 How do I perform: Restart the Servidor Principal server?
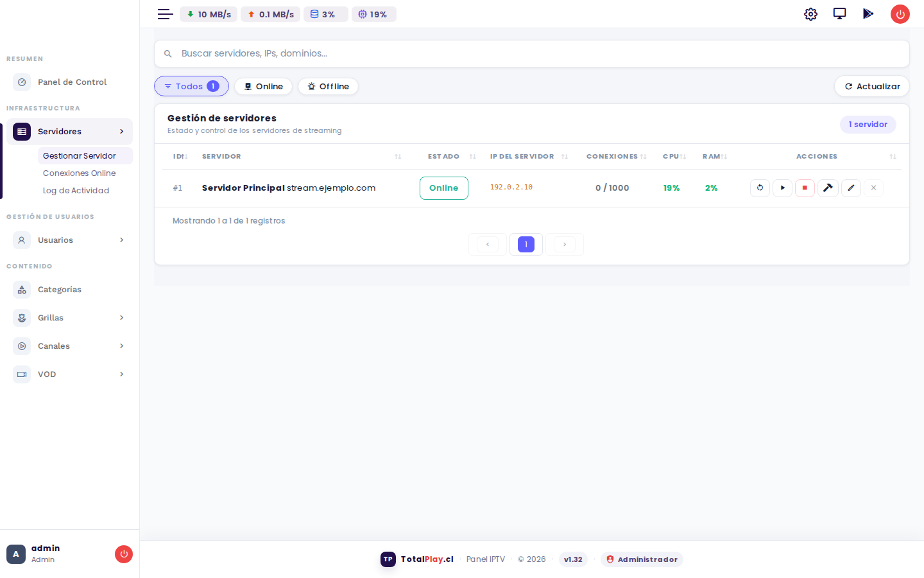click(x=760, y=188)
